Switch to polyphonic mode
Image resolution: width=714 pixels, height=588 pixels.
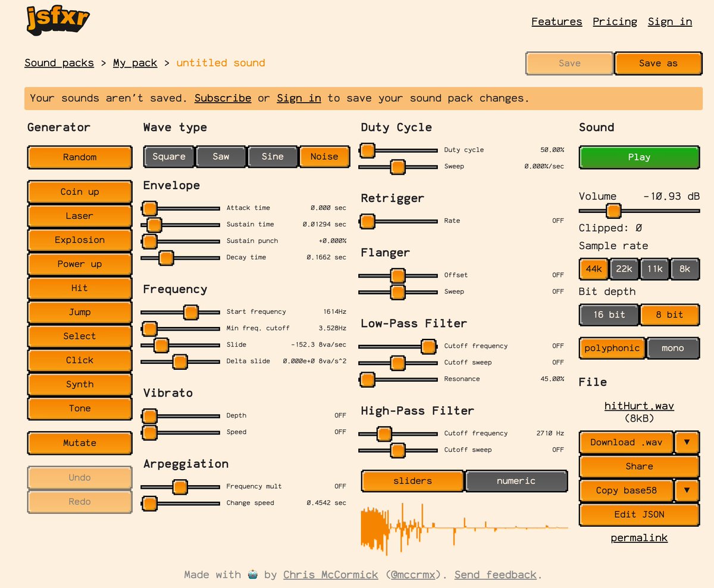[x=612, y=348]
